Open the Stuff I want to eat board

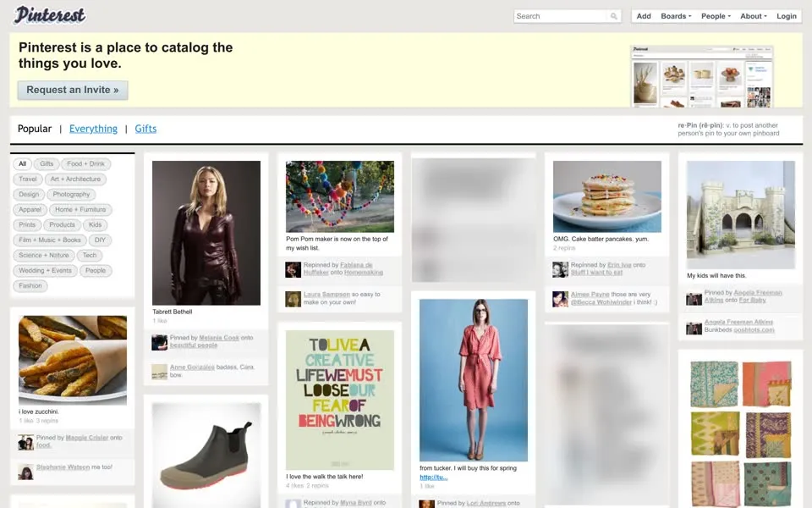tap(596, 272)
